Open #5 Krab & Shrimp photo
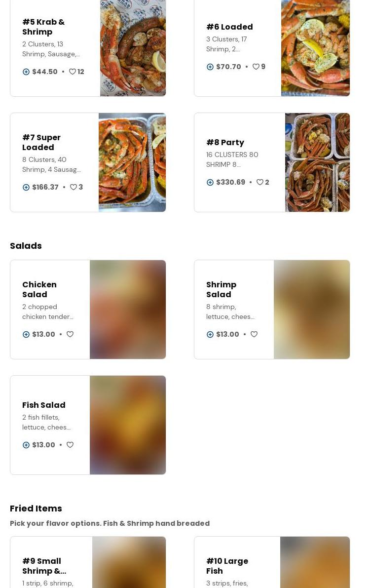This screenshot has width=370, height=588. (x=133, y=48)
